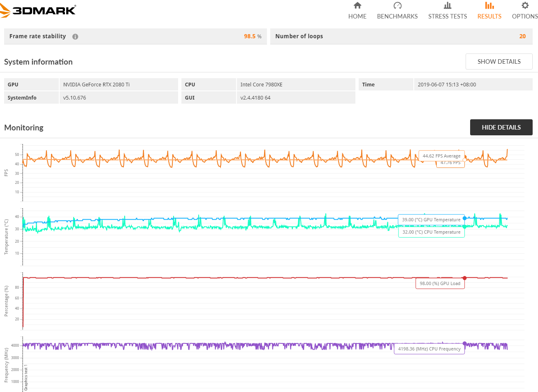Click the System information heading

click(38, 62)
